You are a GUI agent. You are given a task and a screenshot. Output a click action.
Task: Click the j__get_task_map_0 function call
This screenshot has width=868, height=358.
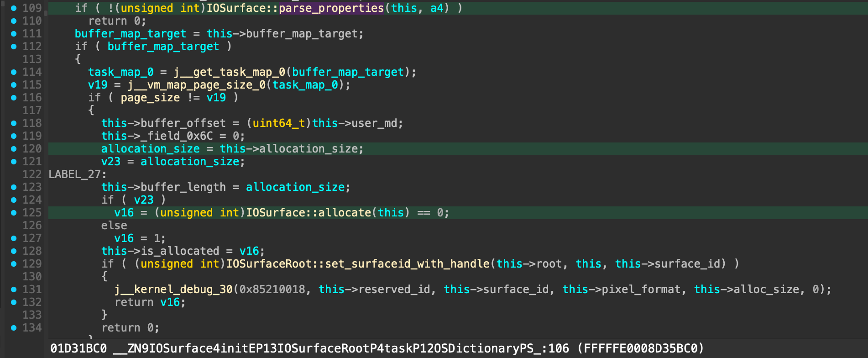(230, 72)
